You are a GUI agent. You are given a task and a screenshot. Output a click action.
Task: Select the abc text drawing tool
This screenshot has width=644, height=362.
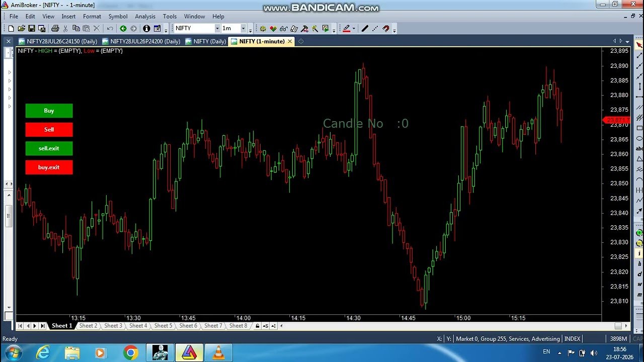point(639,149)
